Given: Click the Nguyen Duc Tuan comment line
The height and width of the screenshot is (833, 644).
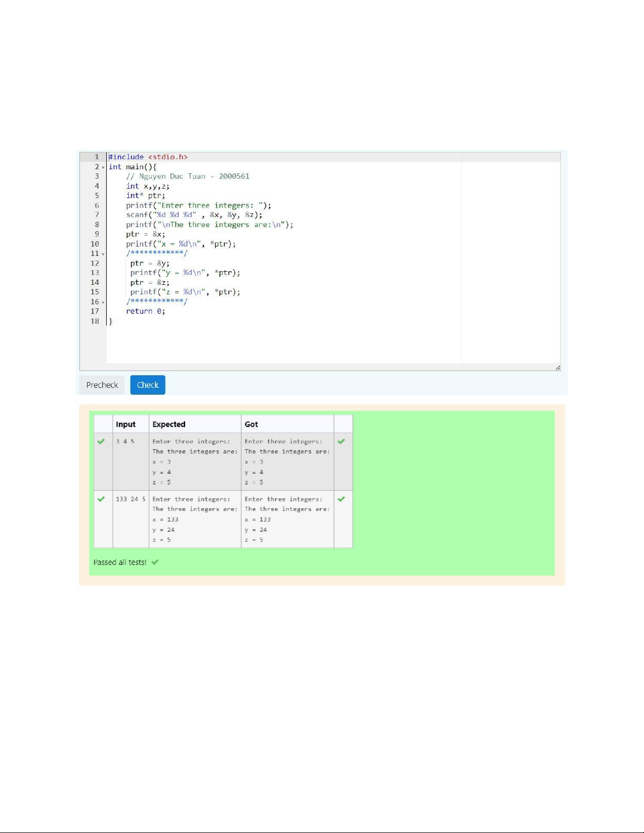Looking at the screenshot, I should (x=188, y=177).
